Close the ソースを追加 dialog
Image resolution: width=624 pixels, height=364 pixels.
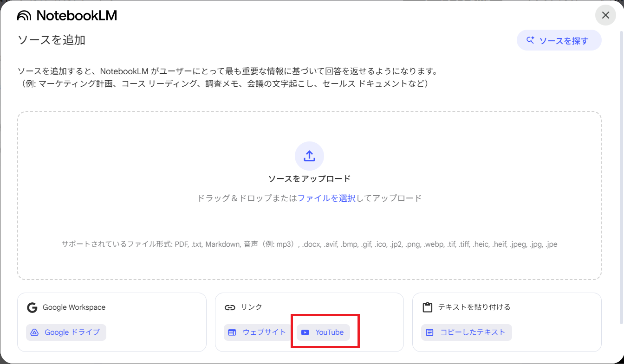[x=605, y=15]
